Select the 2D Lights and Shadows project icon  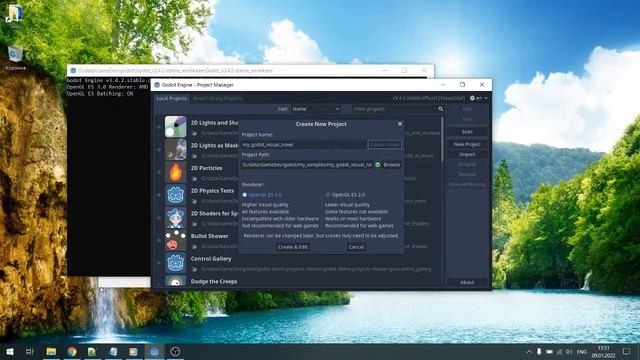click(x=176, y=127)
